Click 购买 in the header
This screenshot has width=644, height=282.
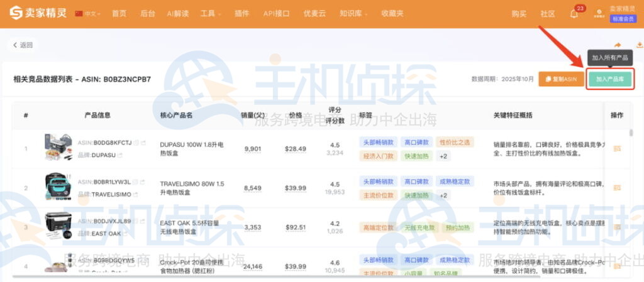tap(519, 14)
